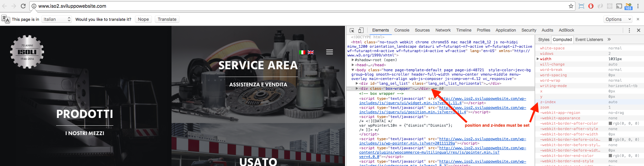Open the Event Listeners sidebar tab
The image size is (644, 166).
tap(589, 40)
